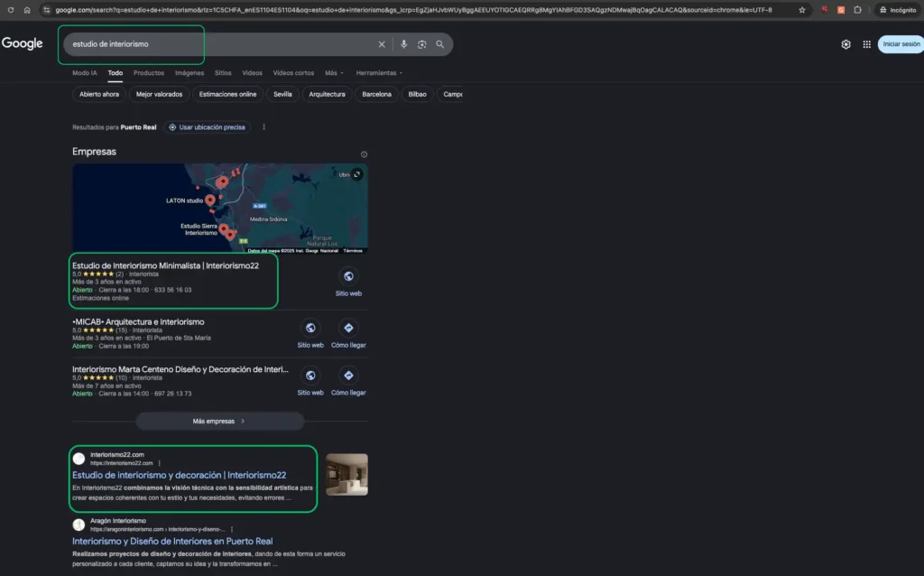Open the three-dot menu next to location
Screen dimensions: 924x576
(264, 126)
